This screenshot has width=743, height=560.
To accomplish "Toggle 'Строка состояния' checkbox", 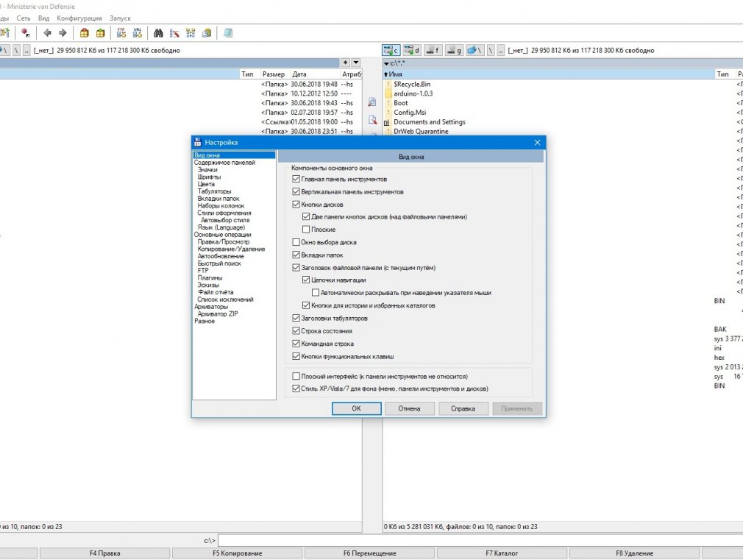I will tap(296, 331).
